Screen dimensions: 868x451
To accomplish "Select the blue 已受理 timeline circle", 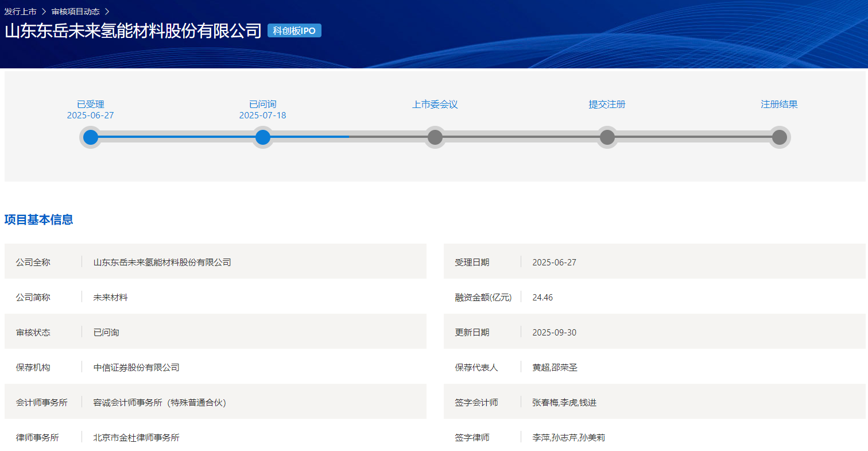I will (91, 137).
